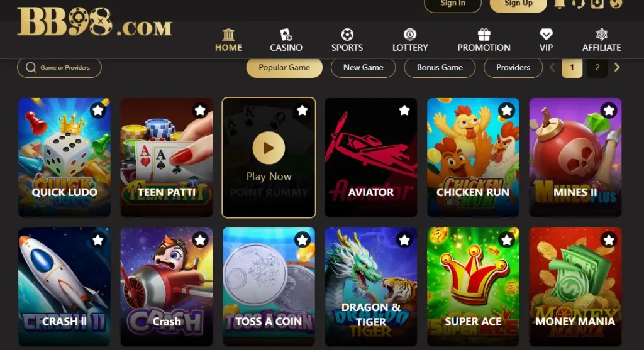Click the Casino cards icon

coord(286,35)
